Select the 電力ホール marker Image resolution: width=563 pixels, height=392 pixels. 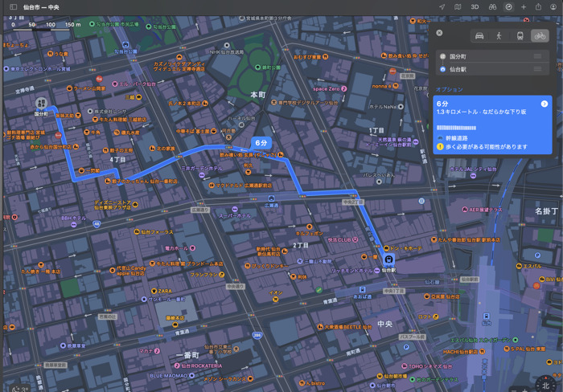[x=192, y=248]
